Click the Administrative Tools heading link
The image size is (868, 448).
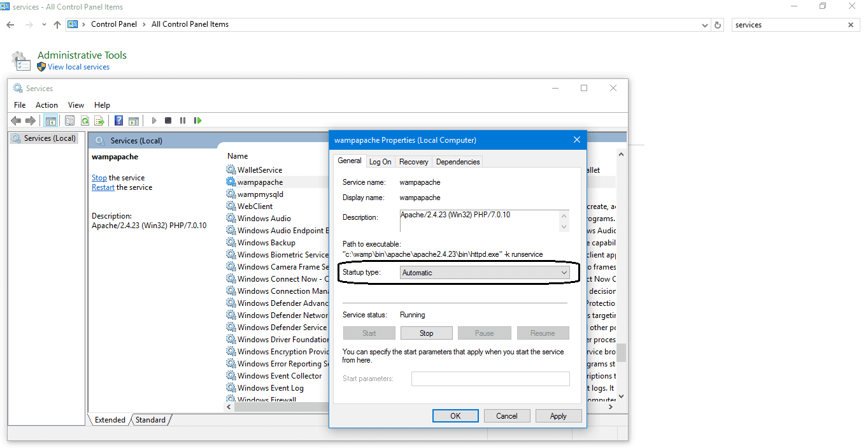pos(82,55)
